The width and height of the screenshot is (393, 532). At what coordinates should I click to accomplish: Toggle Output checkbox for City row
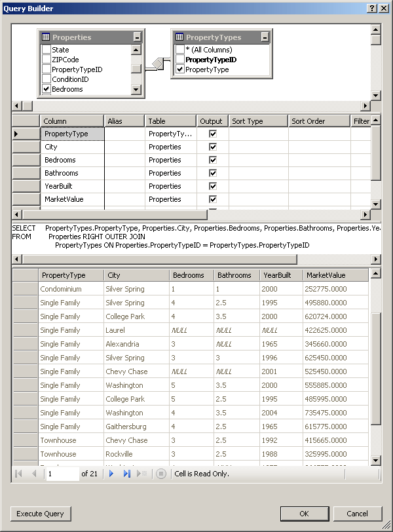coord(213,147)
